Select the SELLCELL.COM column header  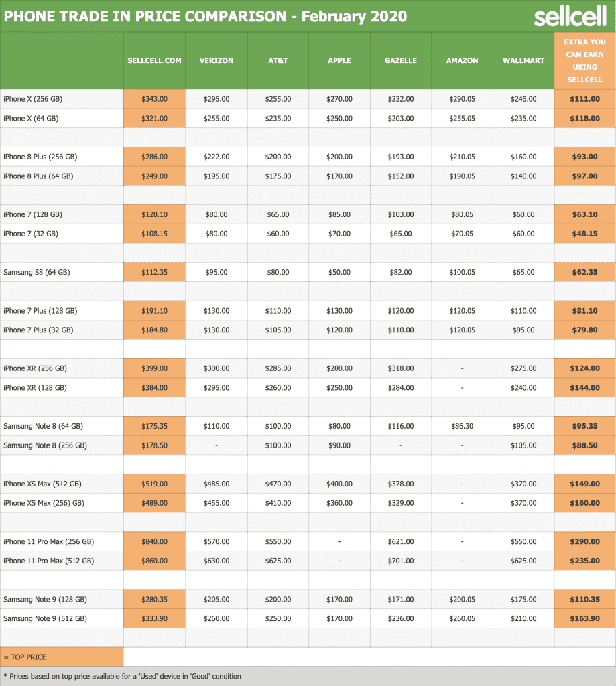pyautogui.click(x=155, y=60)
